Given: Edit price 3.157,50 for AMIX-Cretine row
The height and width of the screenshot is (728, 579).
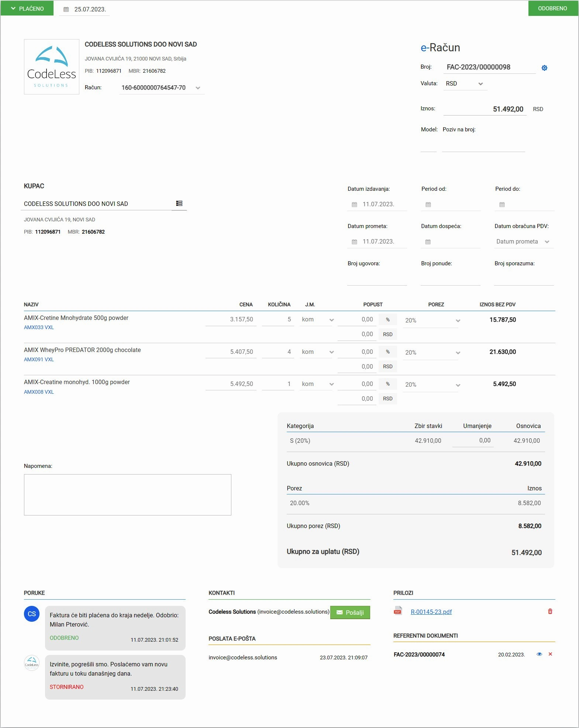Looking at the screenshot, I should [x=231, y=320].
